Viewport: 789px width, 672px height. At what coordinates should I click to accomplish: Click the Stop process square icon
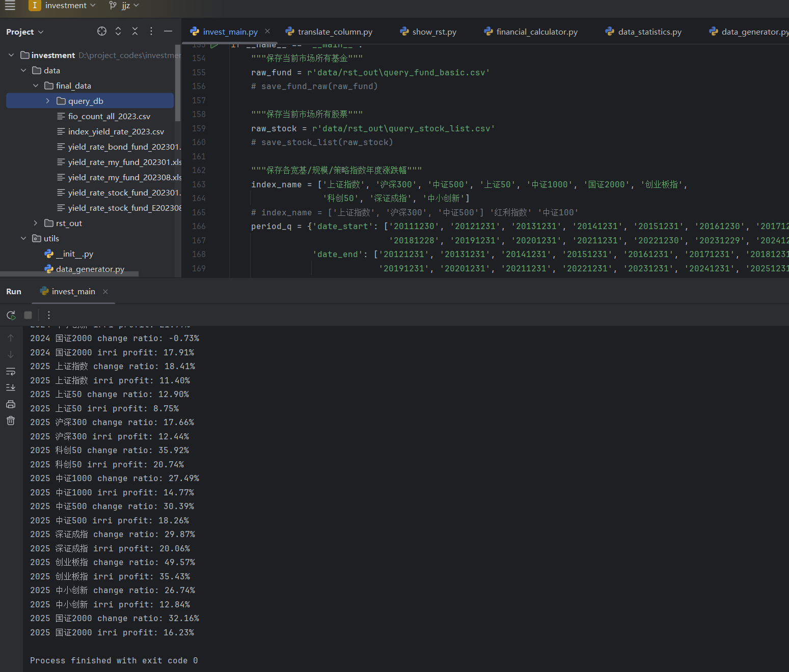click(28, 315)
